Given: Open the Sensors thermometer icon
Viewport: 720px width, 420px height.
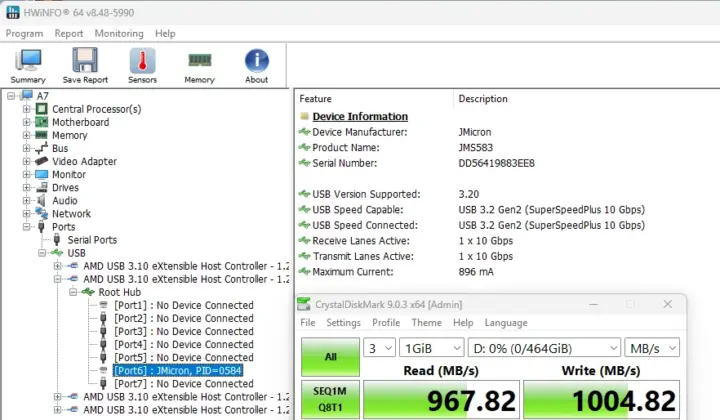Looking at the screenshot, I should (x=142, y=61).
